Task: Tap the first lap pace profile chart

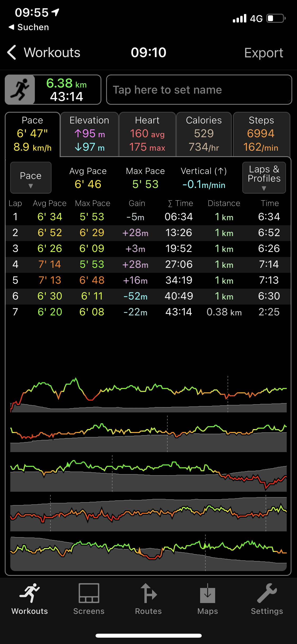Action: (148, 394)
